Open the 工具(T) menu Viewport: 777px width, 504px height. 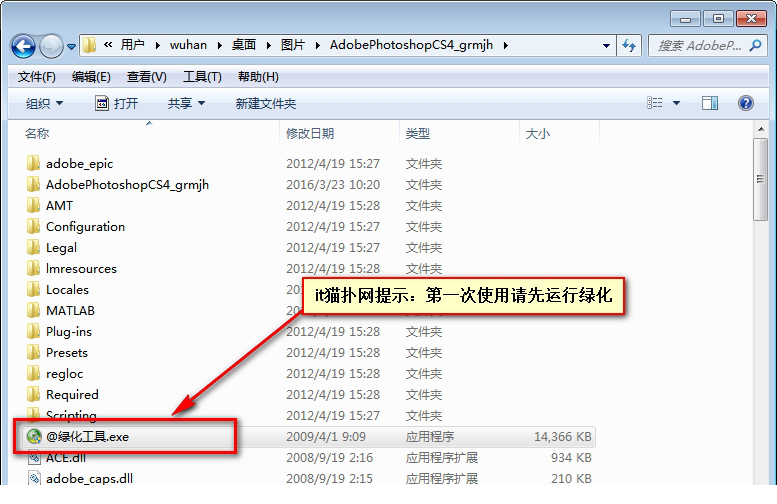202,77
